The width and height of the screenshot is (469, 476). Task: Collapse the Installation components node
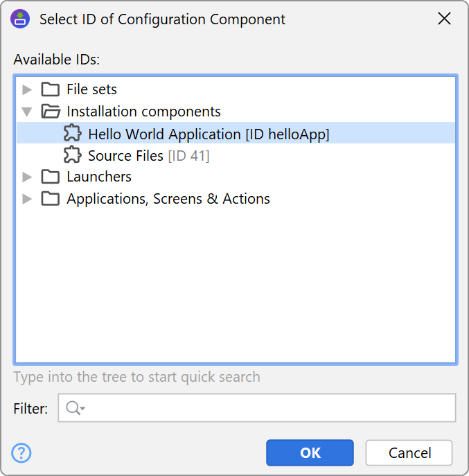[x=27, y=112]
